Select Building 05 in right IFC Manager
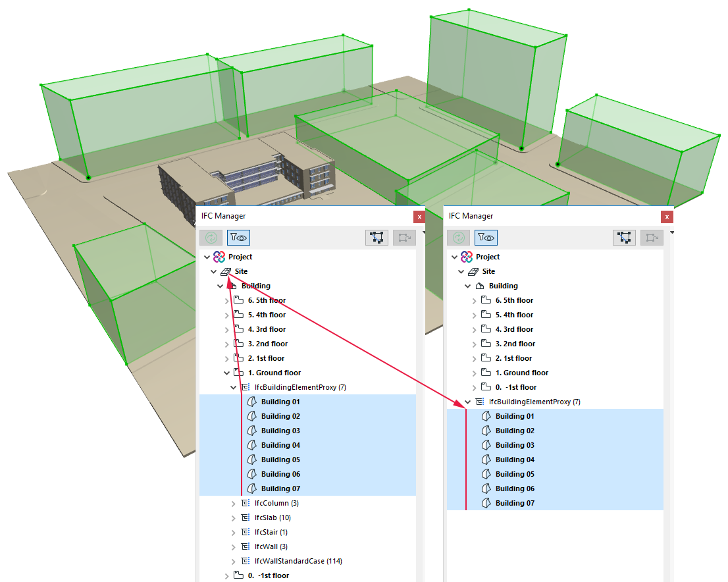Image resolution: width=728 pixels, height=582 pixels. point(556,474)
